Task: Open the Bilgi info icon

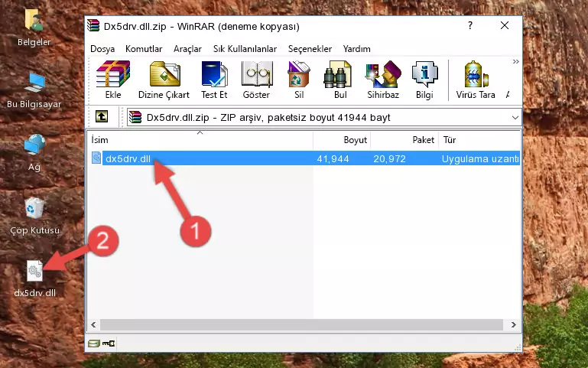Action: [x=424, y=74]
